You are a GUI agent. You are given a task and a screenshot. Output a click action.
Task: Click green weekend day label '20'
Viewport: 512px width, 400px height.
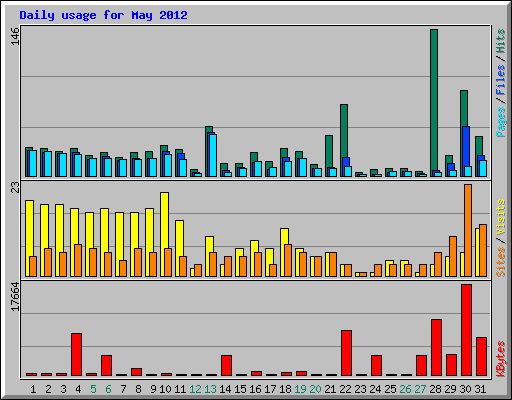315,389
